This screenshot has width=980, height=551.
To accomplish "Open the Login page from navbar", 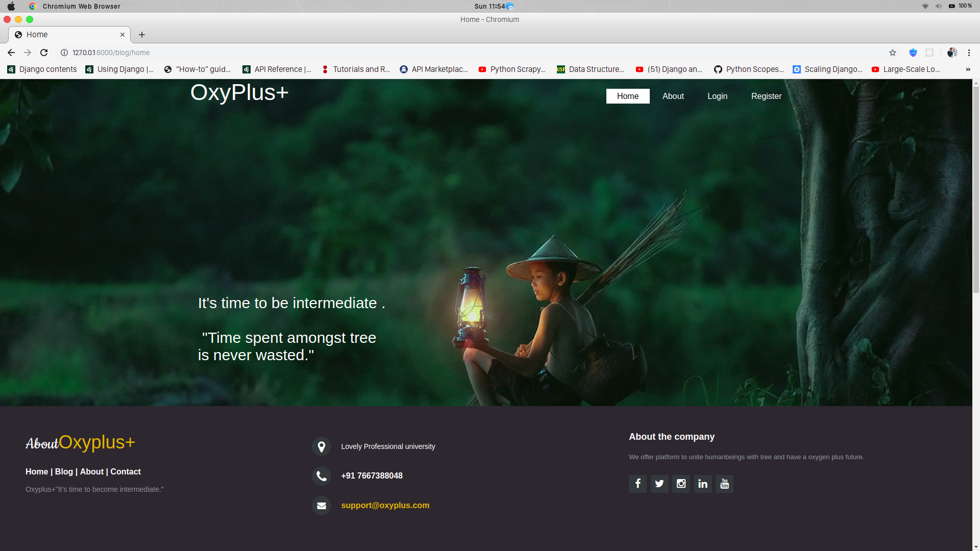I will [717, 96].
